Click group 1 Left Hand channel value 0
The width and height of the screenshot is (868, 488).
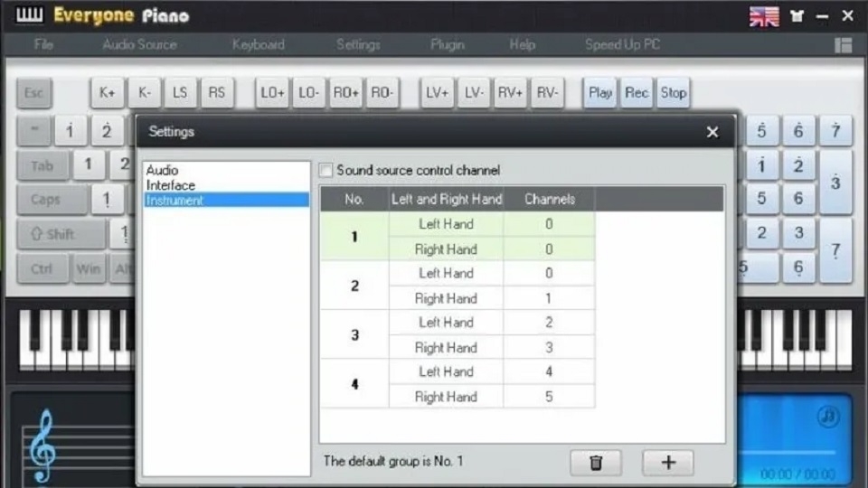click(549, 224)
